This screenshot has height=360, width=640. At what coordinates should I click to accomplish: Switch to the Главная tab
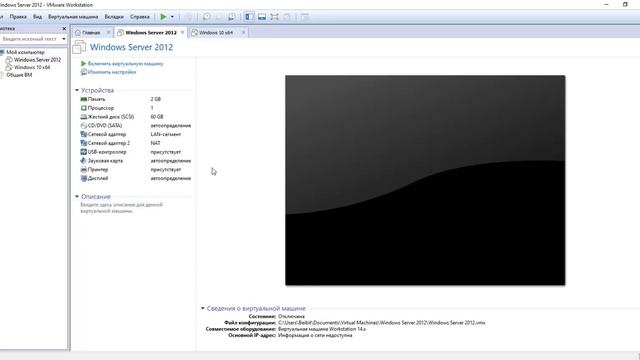[91, 32]
